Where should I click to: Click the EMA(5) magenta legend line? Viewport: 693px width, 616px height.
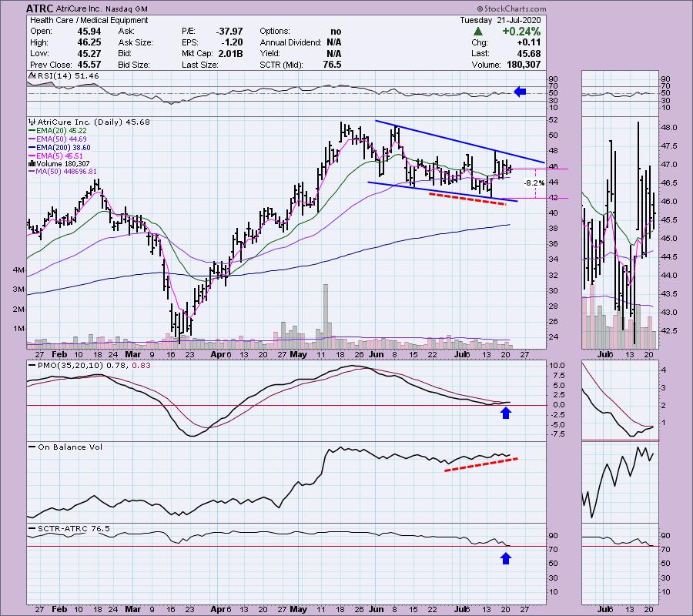[32, 156]
